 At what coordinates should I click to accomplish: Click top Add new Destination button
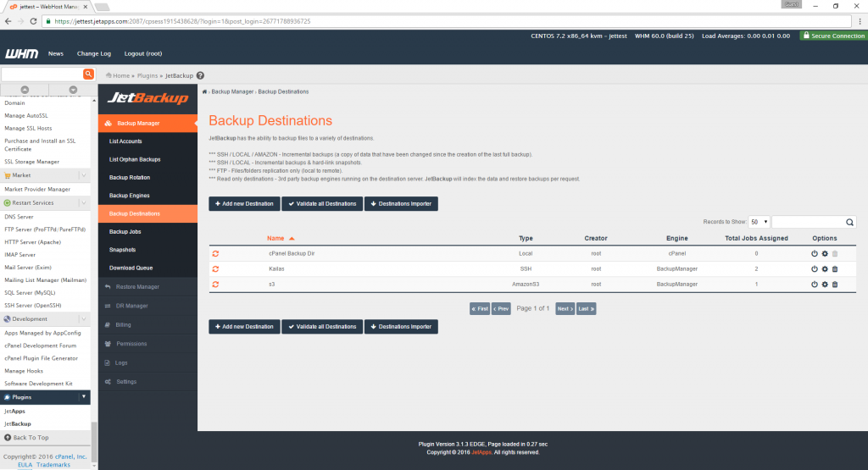tap(244, 203)
